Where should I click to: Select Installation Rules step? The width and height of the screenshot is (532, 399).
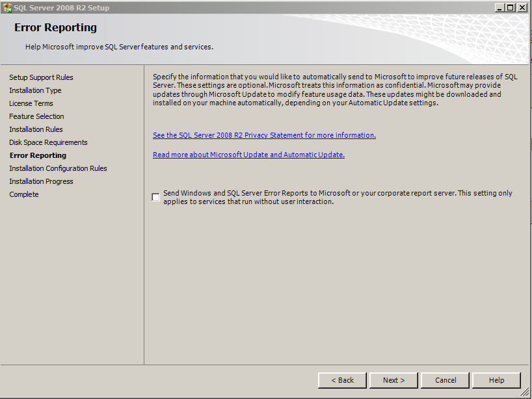coord(36,129)
